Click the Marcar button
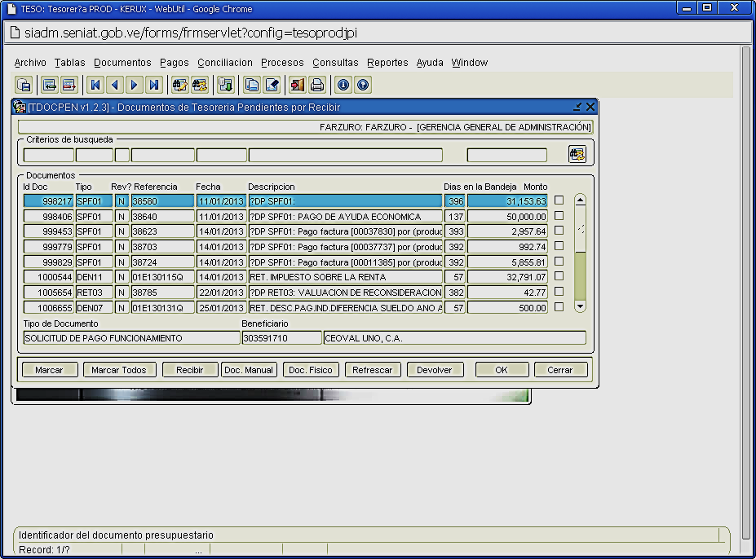 pos(49,370)
